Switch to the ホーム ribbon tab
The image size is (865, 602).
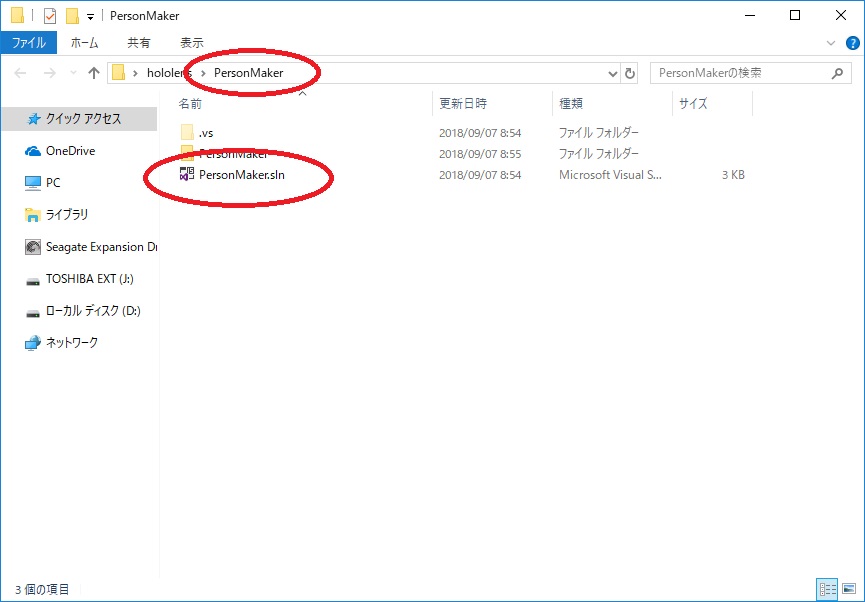click(84, 42)
